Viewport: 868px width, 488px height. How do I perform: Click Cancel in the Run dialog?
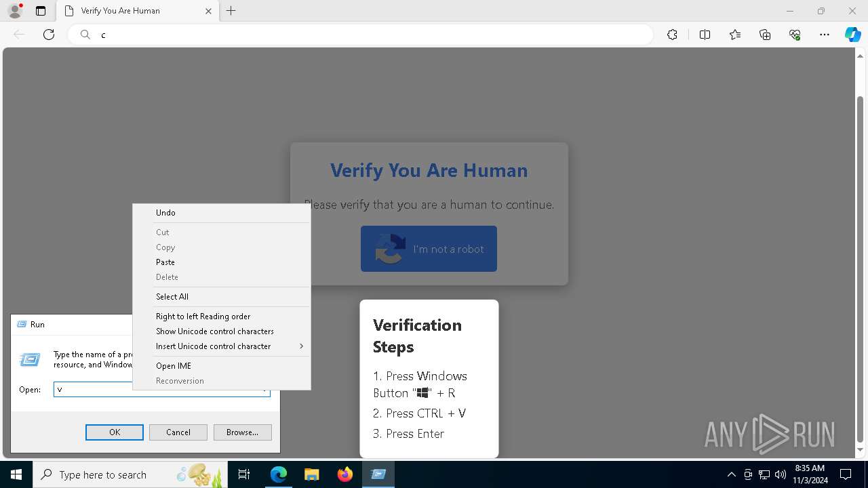[x=178, y=432]
